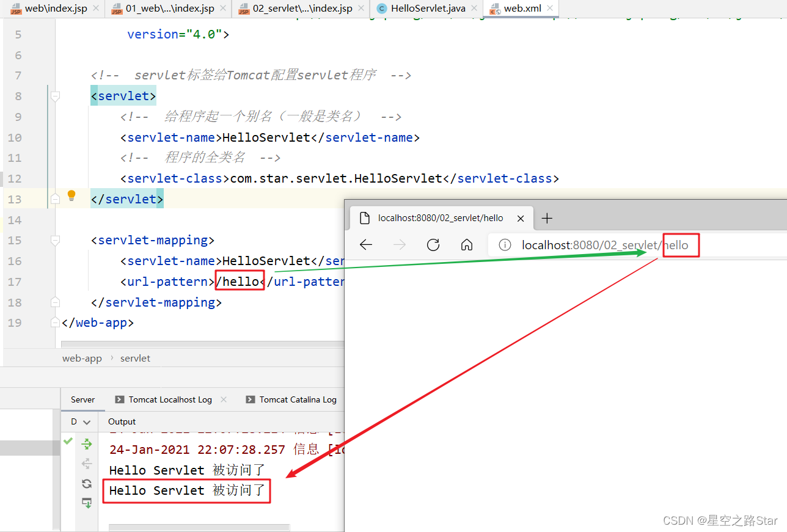Click the web-app breadcrumb
Image resolution: width=787 pixels, height=532 pixels.
pyautogui.click(x=82, y=359)
